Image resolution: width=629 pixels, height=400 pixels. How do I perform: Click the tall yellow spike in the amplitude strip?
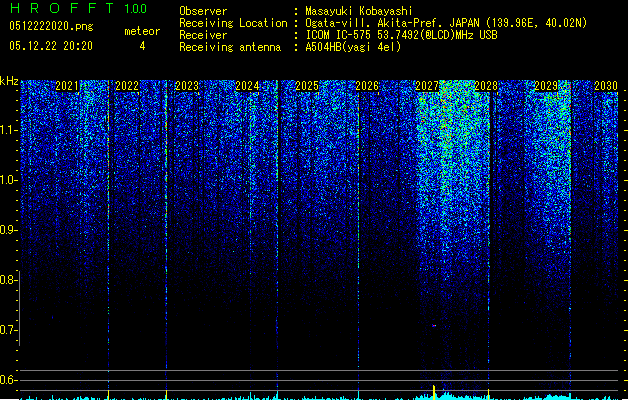[x=434, y=392]
